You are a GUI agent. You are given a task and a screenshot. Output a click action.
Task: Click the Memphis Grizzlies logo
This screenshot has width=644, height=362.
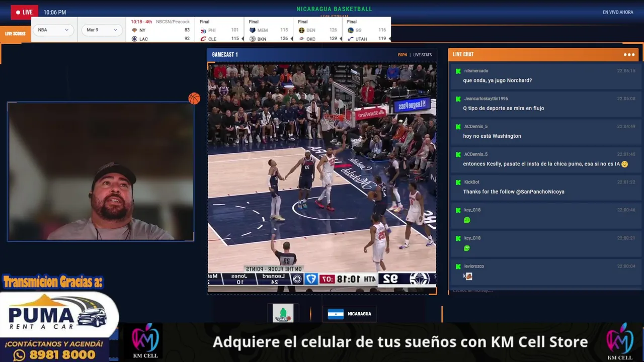pyautogui.click(x=252, y=30)
